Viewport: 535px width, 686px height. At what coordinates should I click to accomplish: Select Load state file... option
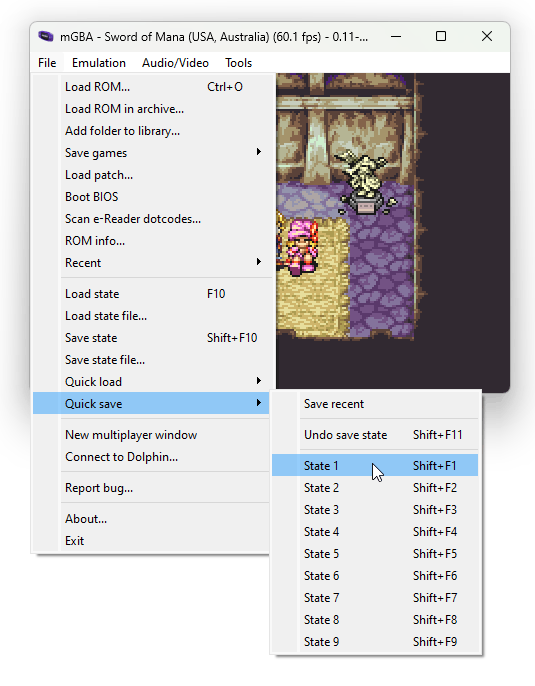[x=152, y=315]
